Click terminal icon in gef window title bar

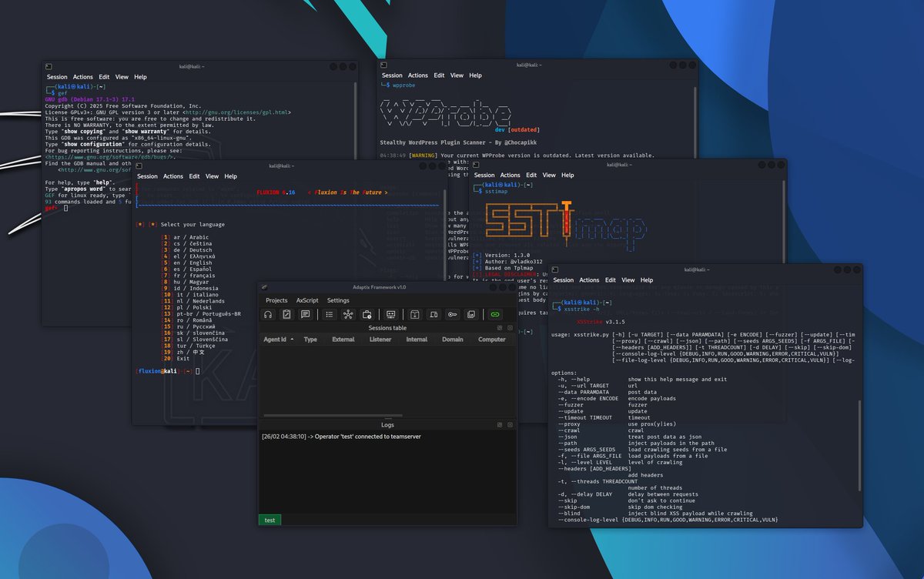(x=49, y=66)
